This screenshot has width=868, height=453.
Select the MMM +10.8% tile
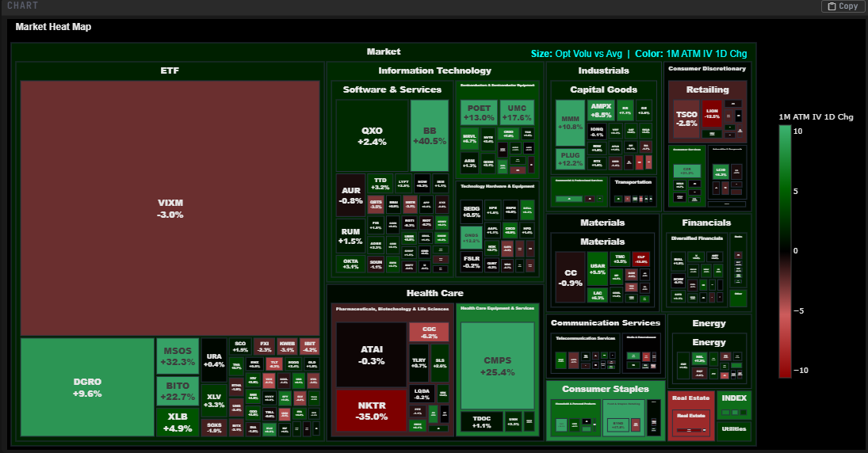click(570, 123)
